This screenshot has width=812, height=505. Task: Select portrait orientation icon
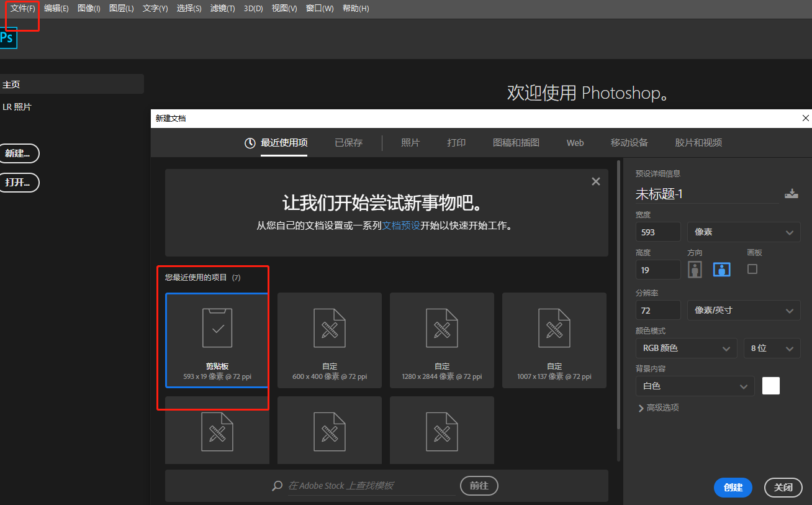click(695, 270)
